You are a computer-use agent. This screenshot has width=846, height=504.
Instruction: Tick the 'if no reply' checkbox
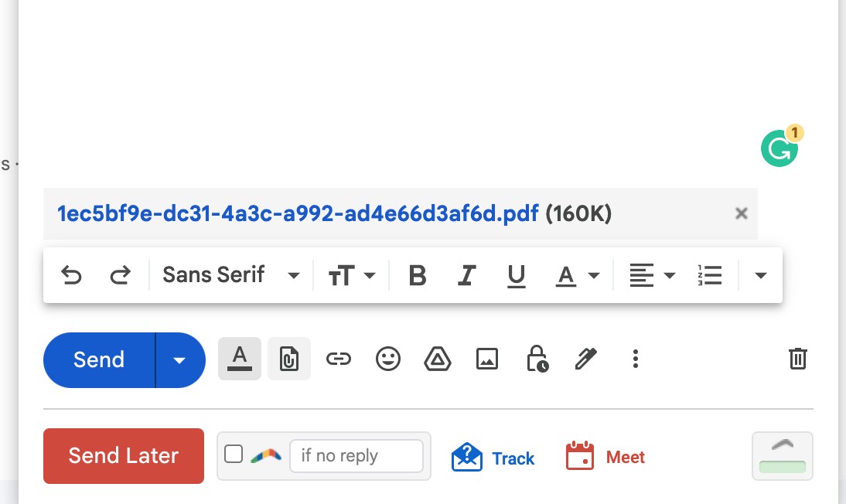click(233, 454)
